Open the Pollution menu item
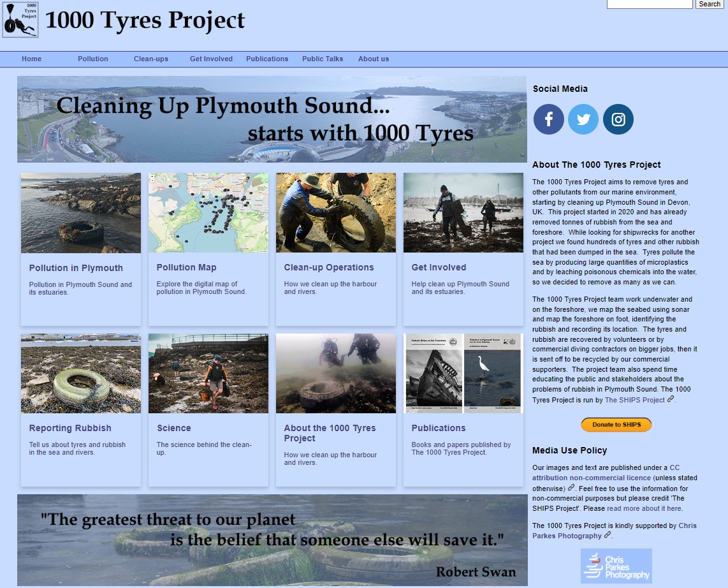Image resolution: width=728 pixels, height=588 pixels. click(x=93, y=59)
